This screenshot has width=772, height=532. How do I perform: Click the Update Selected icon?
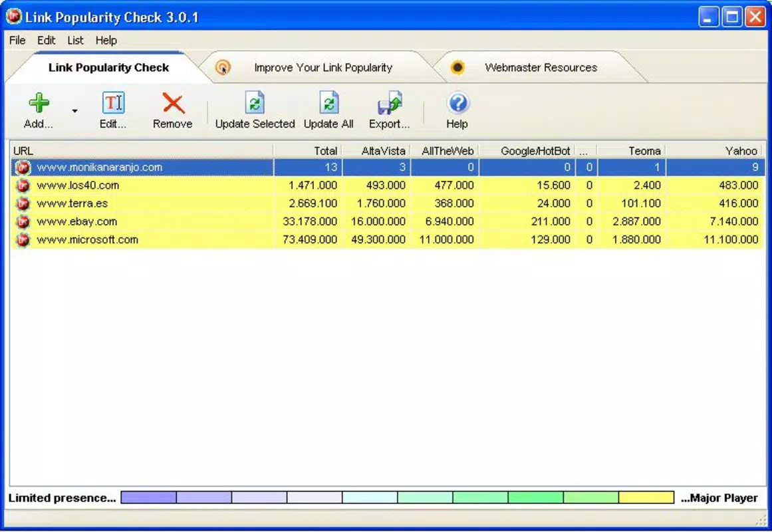point(255,103)
